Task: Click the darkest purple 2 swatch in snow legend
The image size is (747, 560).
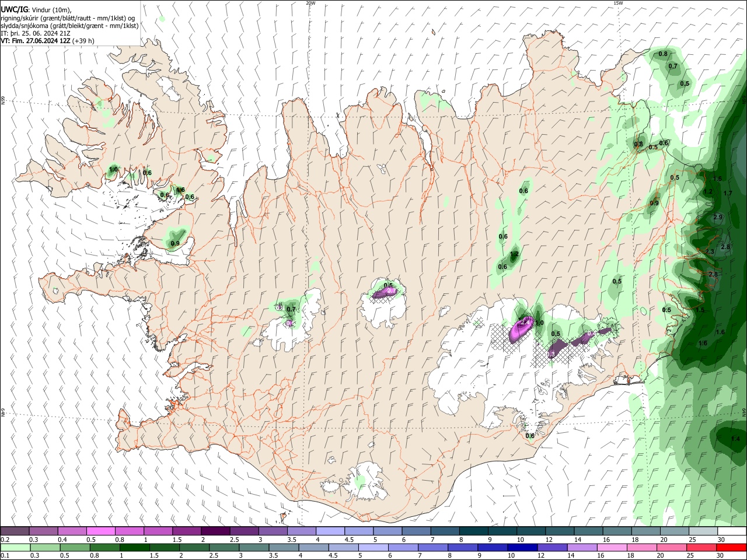Action: [x=215, y=531]
